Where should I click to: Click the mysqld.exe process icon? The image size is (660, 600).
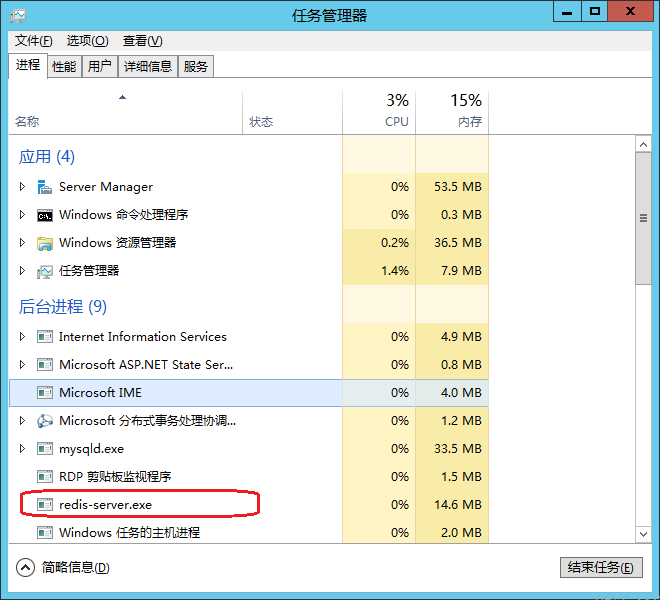click(x=45, y=449)
